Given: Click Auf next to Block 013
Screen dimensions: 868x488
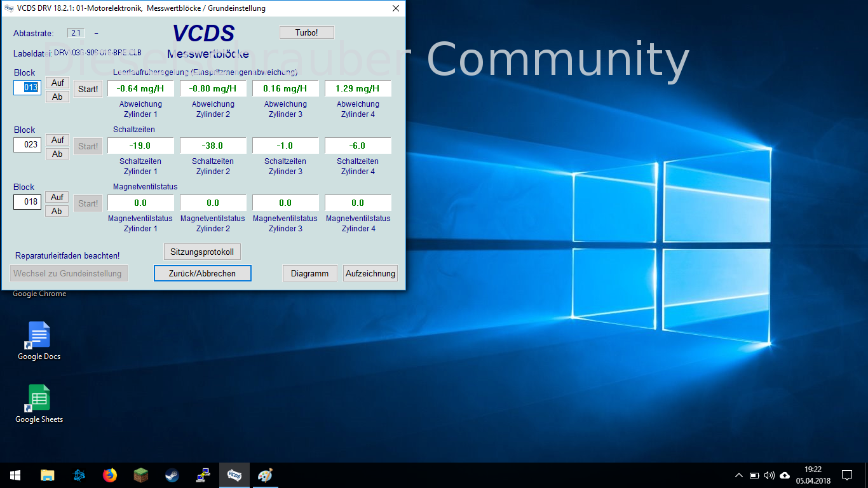Looking at the screenshot, I should [x=57, y=83].
